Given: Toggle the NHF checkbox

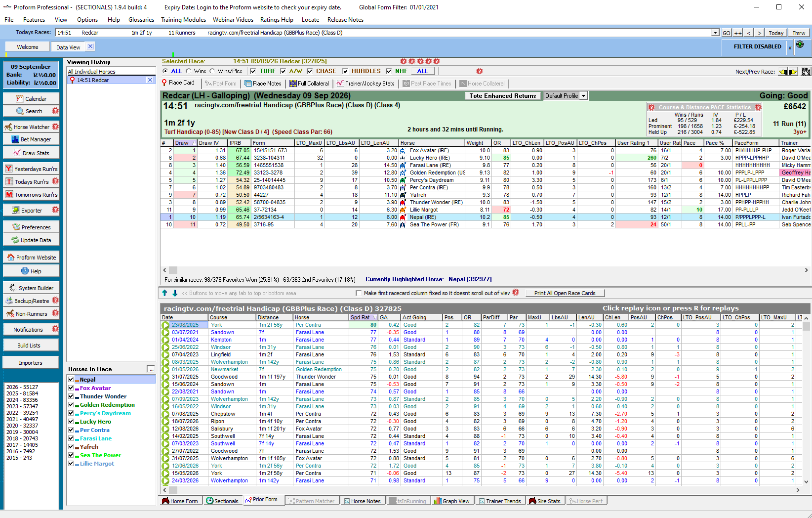Looking at the screenshot, I should (x=389, y=71).
